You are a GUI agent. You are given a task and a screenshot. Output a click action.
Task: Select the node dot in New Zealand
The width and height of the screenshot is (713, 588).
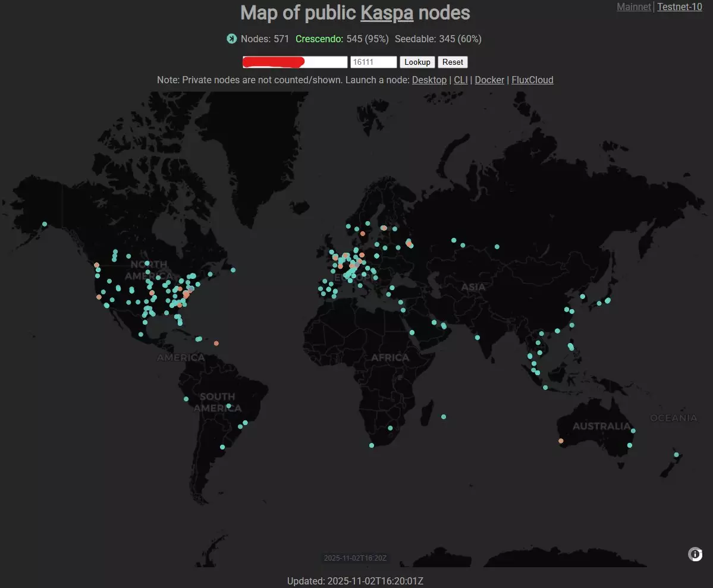(x=676, y=455)
